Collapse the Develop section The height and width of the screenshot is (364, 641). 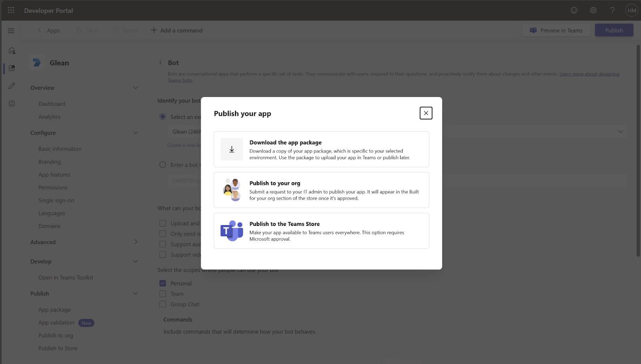(135, 261)
